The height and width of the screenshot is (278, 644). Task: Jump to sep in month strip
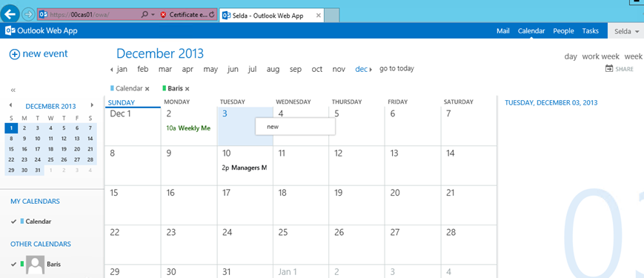click(x=295, y=70)
